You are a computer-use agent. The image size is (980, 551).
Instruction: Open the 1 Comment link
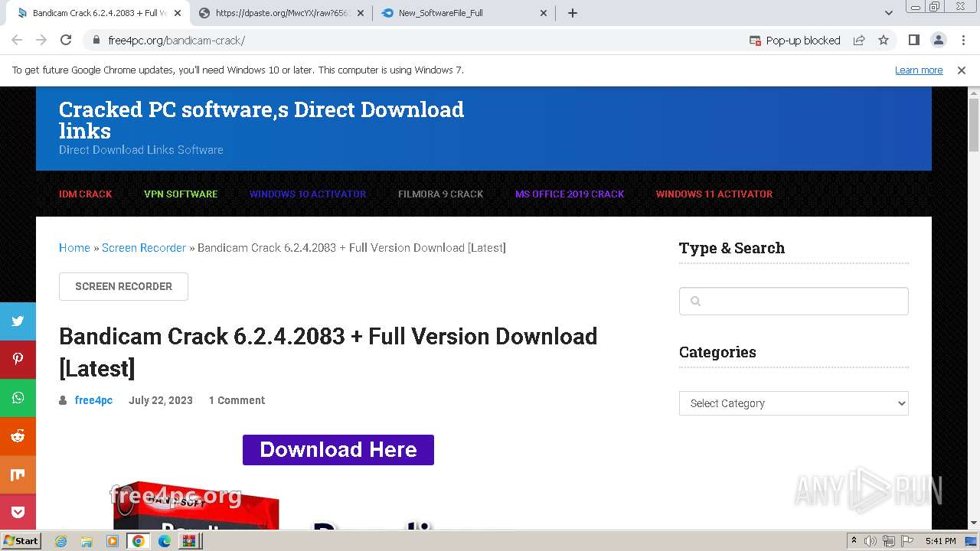tap(237, 400)
